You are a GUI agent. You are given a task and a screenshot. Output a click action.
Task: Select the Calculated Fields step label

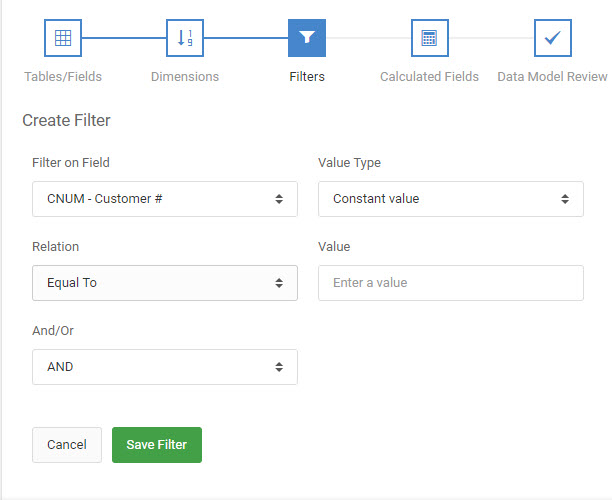pyautogui.click(x=429, y=77)
